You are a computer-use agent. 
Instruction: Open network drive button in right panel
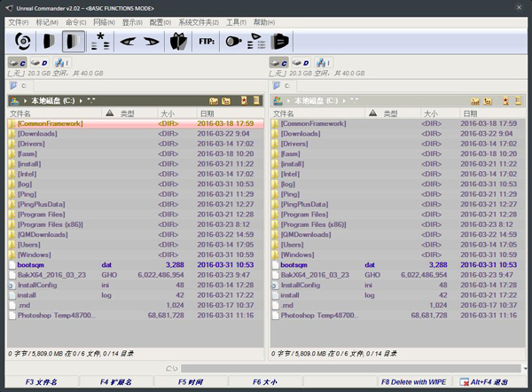(324, 63)
